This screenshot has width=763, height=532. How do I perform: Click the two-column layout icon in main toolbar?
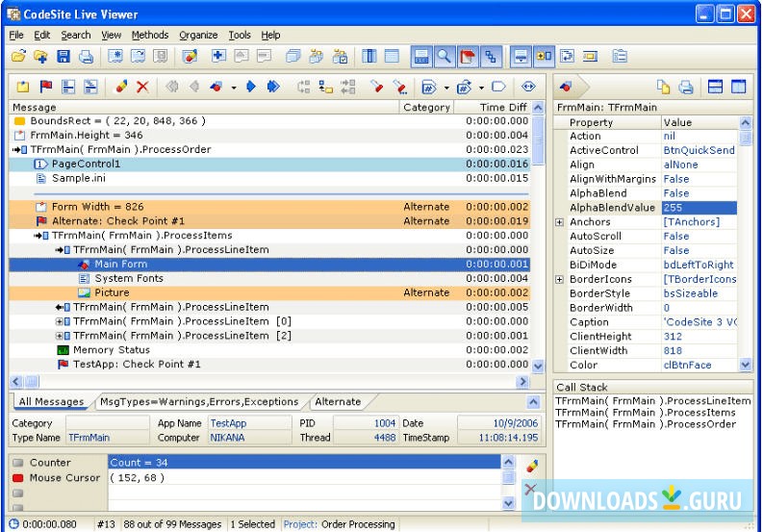click(x=369, y=57)
